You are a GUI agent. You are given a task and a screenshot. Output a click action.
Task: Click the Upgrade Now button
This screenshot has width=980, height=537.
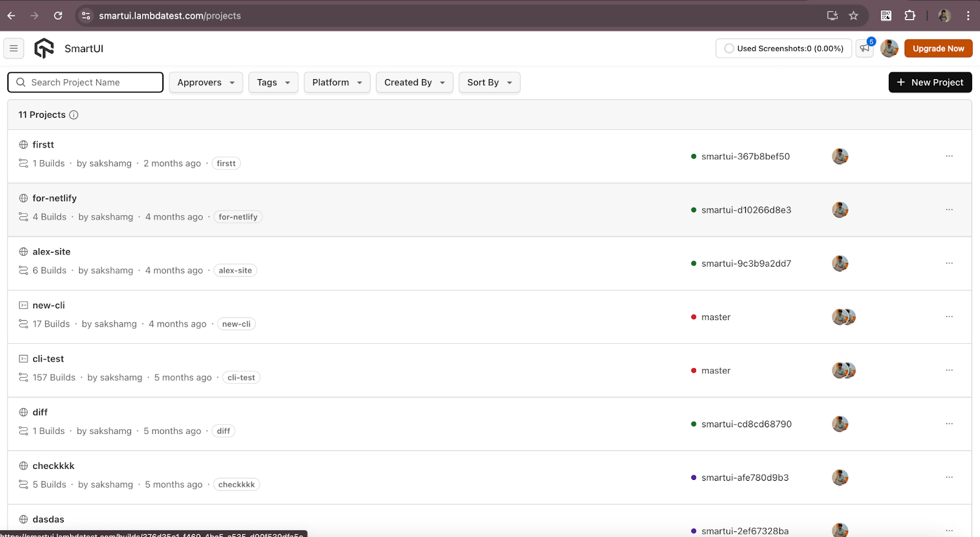[938, 48]
